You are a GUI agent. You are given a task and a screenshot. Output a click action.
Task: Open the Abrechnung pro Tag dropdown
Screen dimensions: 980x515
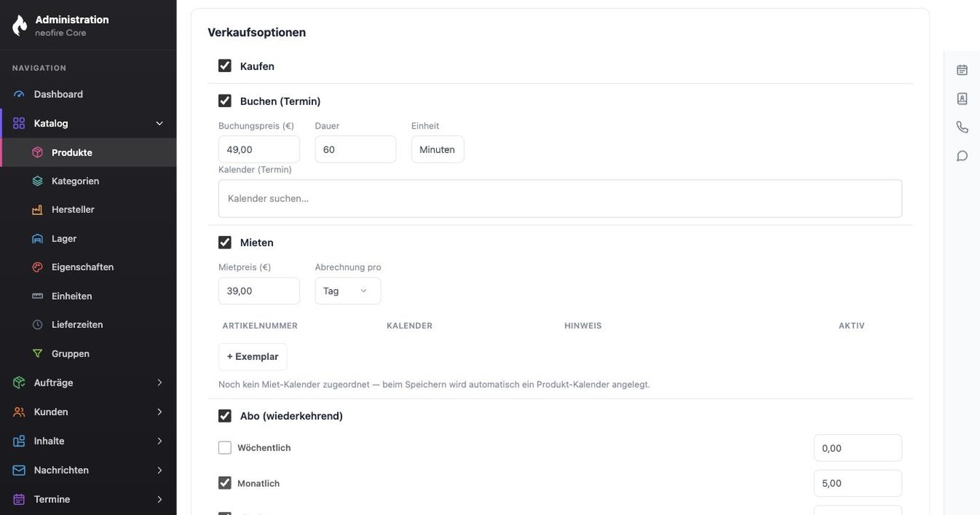pos(348,290)
